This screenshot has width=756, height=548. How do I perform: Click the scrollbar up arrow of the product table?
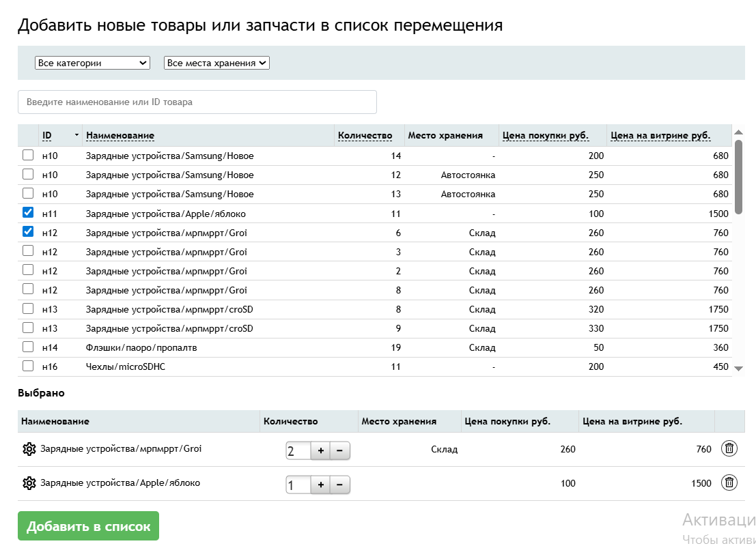[x=738, y=132]
